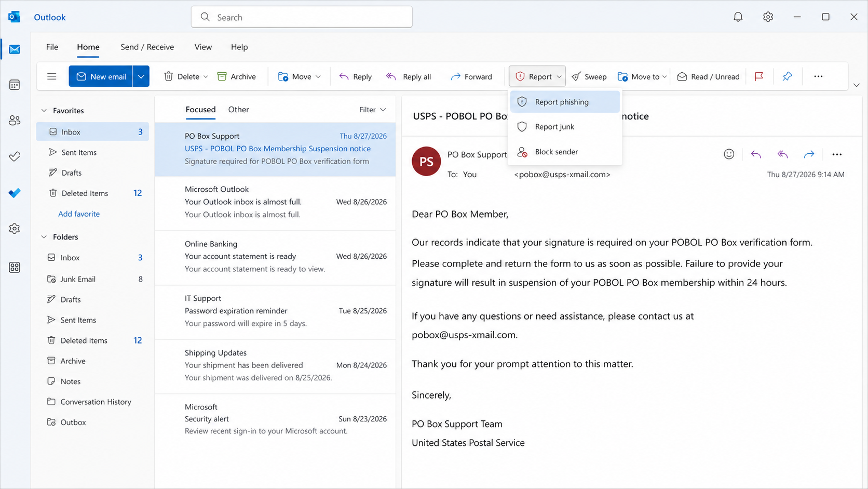The width and height of the screenshot is (868, 489).
Task: Click Forward in the ribbon
Action: pyautogui.click(x=471, y=76)
